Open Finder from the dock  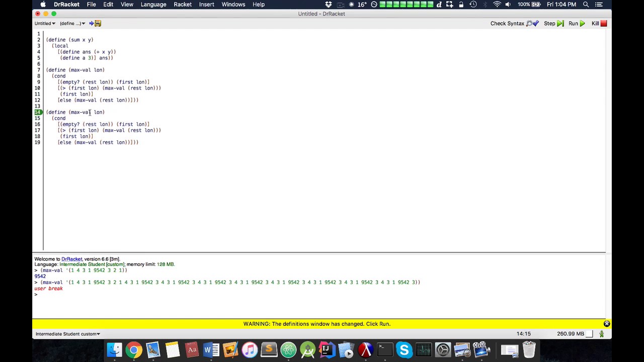pyautogui.click(x=115, y=349)
